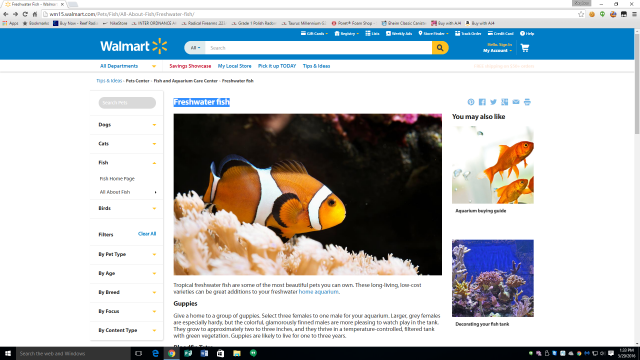This screenshot has height=360, width=640.
Task: Click Tips & Ideas breadcrumb
Action: 109,81
